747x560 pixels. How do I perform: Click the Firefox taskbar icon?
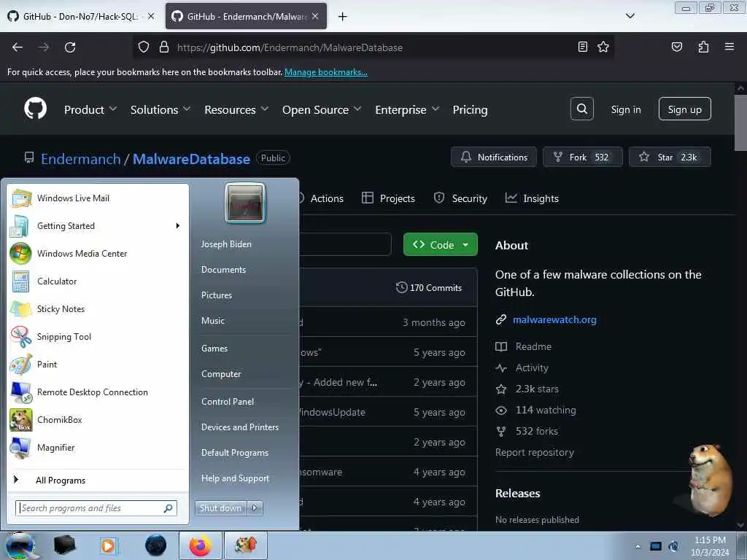pyautogui.click(x=200, y=545)
